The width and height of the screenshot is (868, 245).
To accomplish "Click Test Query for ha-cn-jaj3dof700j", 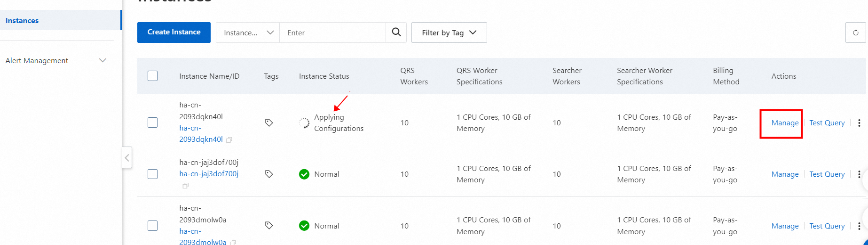I will [x=827, y=174].
